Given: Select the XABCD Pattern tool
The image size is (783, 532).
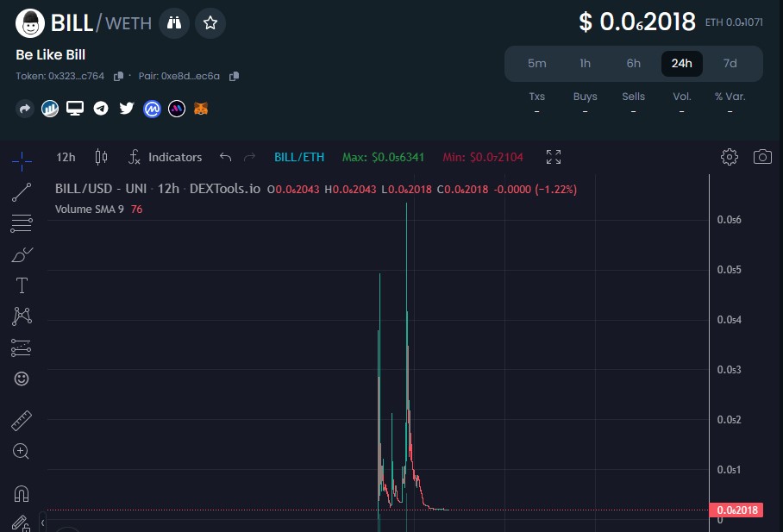Looking at the screenshot, I should [21, 316].
